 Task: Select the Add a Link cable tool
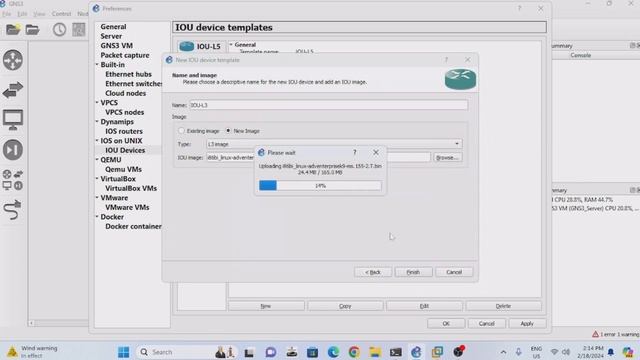pyautogui.click(x=13, y=210)
